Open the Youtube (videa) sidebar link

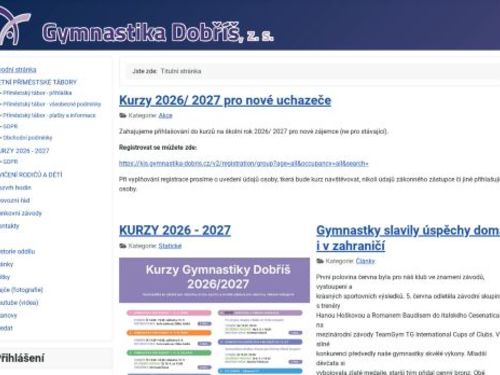click(x=19, y=302)
